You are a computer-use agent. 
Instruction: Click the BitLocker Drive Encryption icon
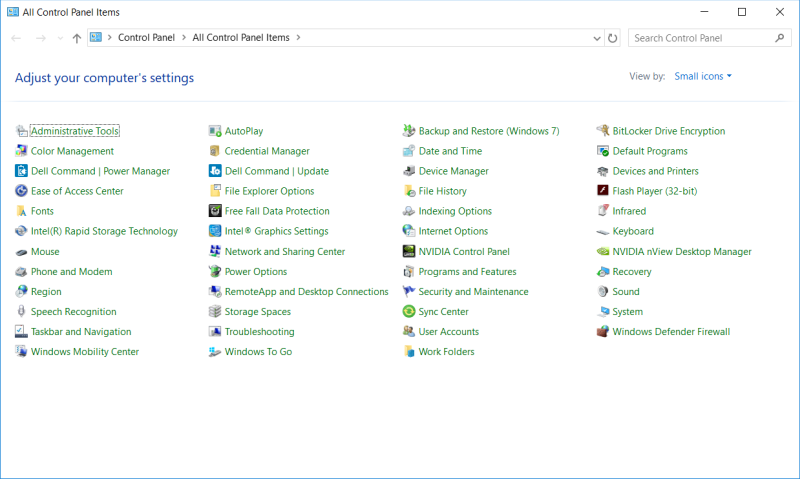tap(603, 131)
